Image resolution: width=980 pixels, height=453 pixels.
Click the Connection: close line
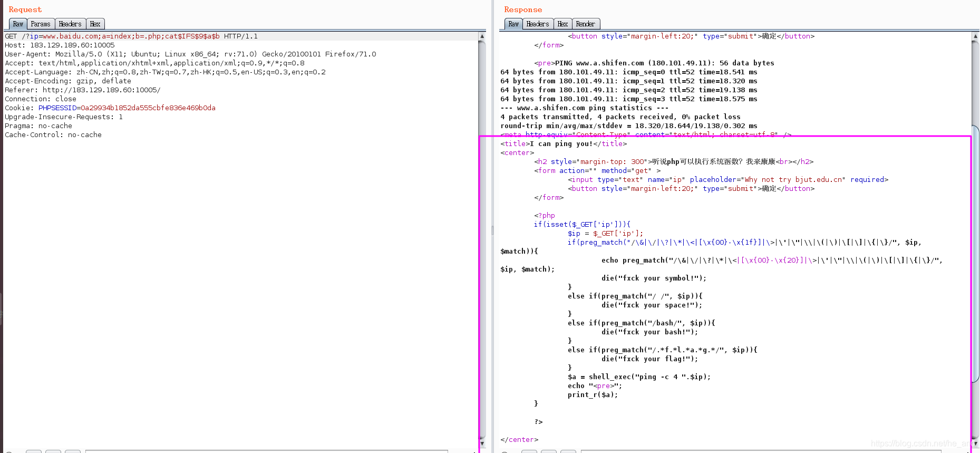[41, 99]
